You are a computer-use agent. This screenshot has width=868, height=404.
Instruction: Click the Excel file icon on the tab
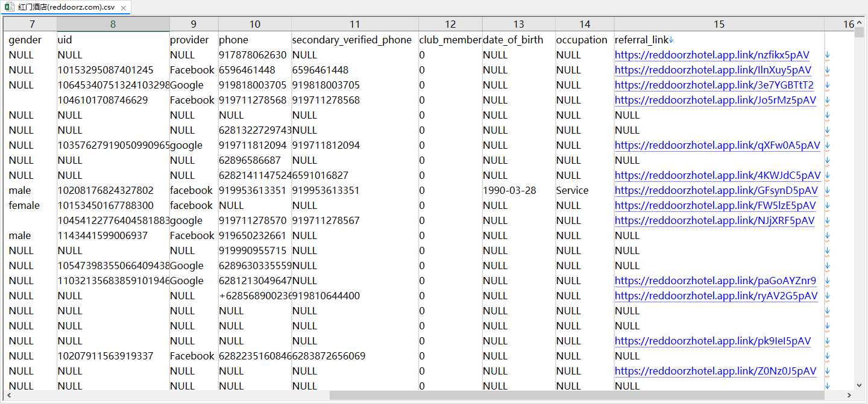coord(9,8)
